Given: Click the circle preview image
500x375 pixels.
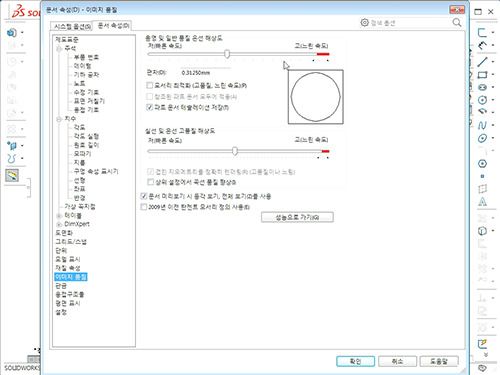Looking at the screenshot, I should (x=316, y=97).
